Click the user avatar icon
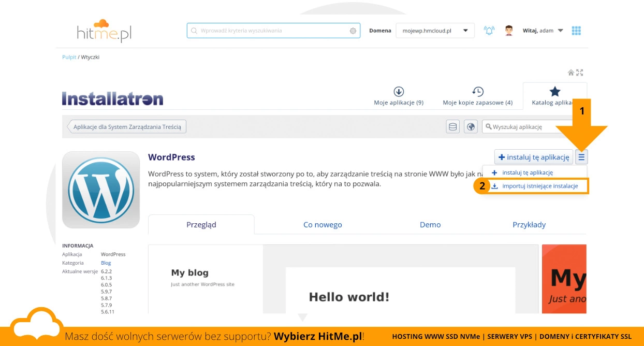Image resolution: width=644 pixels, height=346 pixels. tap(509, 31)
